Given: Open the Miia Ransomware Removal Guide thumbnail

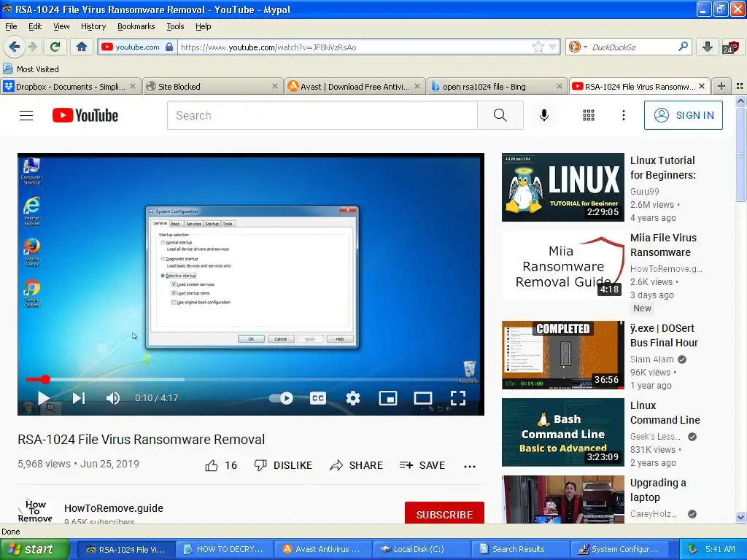Looking at the screenshot, I should [x=562, y=265].
